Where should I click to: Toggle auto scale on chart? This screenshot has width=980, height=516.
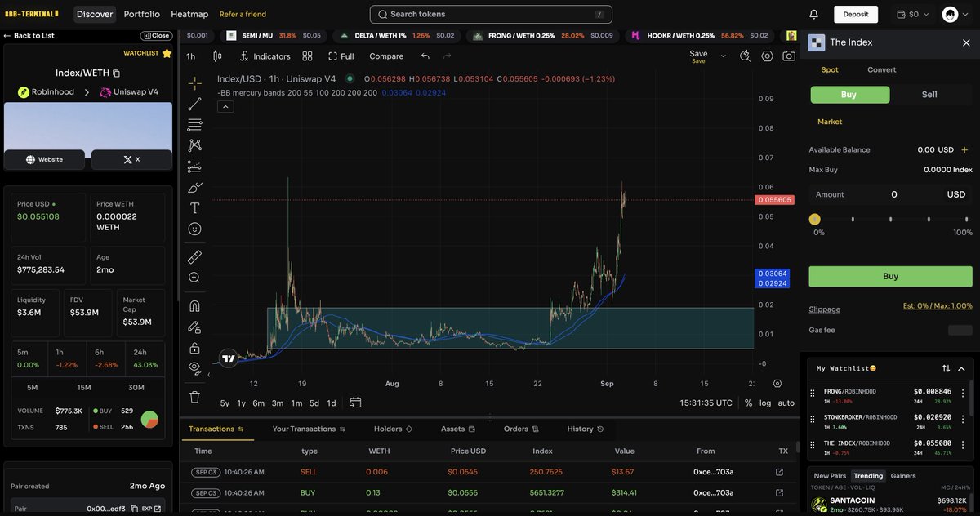tap(786, 403)
